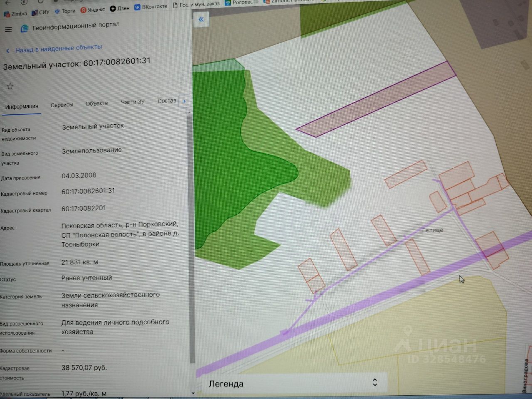Collapse the side panel with the double-chevron button
This screenshot has height=399, width=532.
click(x=201, y=19)
